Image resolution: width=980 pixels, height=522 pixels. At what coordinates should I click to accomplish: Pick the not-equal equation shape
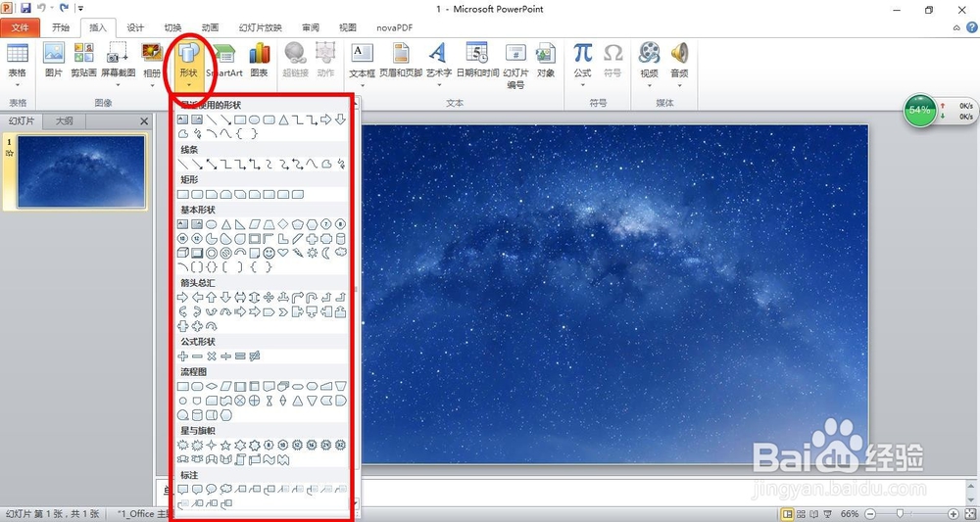click(255, 356)
